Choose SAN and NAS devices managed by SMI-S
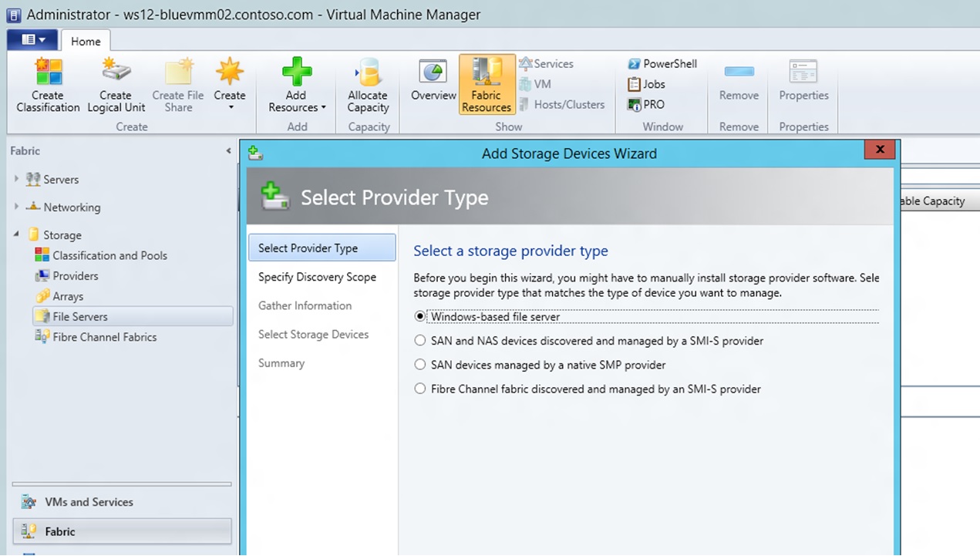The width and height of the screenshot is (980, 556). 419,340
